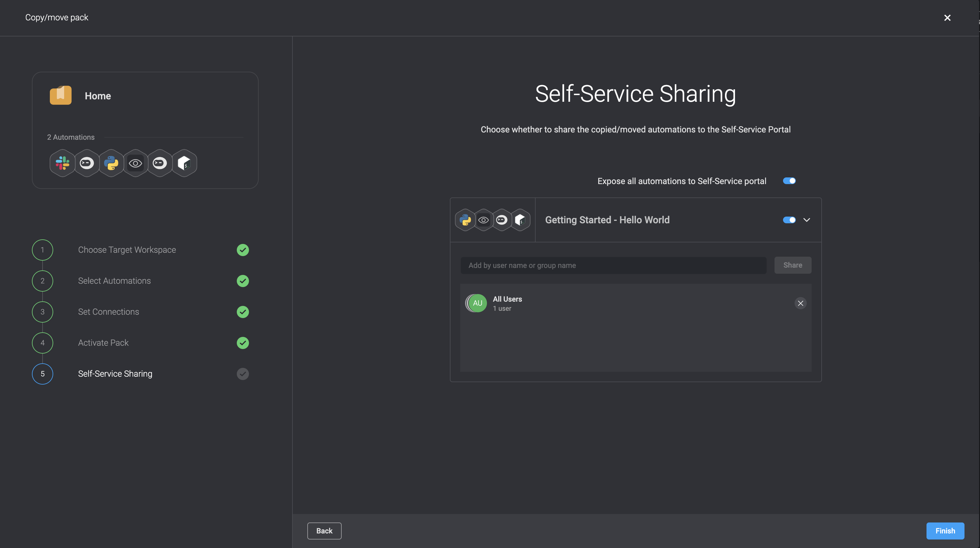Click the Python icon in Hello World row
Viewport: 980px width, 548px height.
[x=465, y=220]
